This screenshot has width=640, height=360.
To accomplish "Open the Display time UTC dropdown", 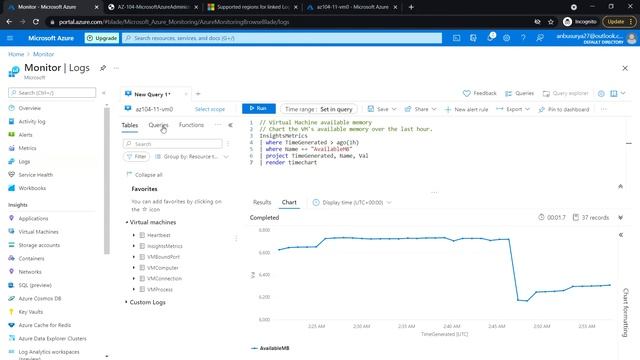I will 352,202.
